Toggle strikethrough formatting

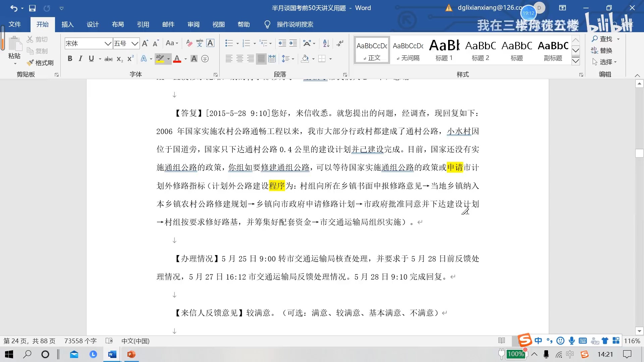[x=109, y=59]
